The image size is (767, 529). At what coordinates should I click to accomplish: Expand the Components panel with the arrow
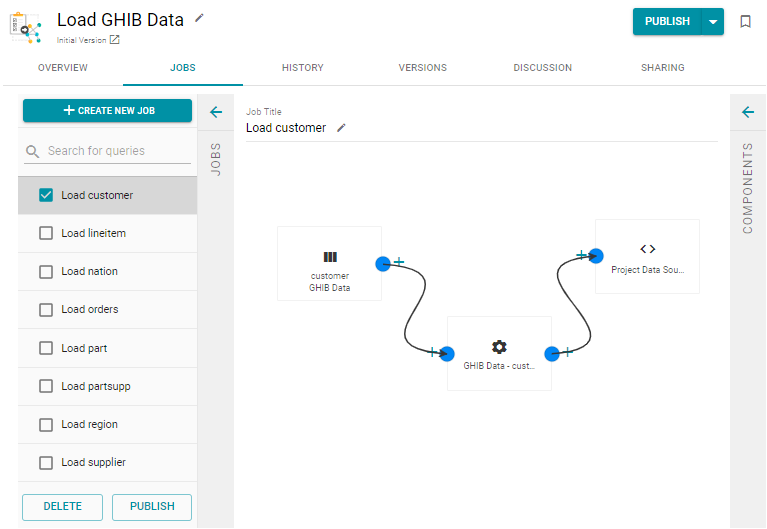[x=748, y=112]
